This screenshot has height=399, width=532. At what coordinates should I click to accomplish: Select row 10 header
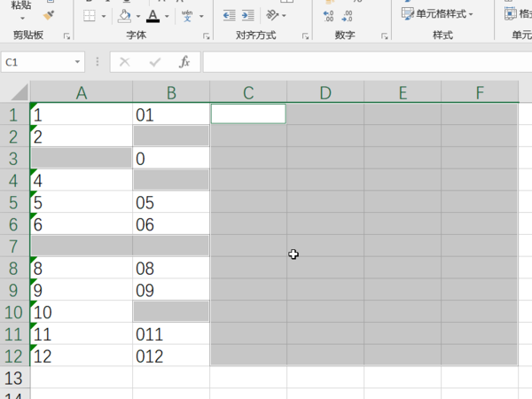click(14, 311)
